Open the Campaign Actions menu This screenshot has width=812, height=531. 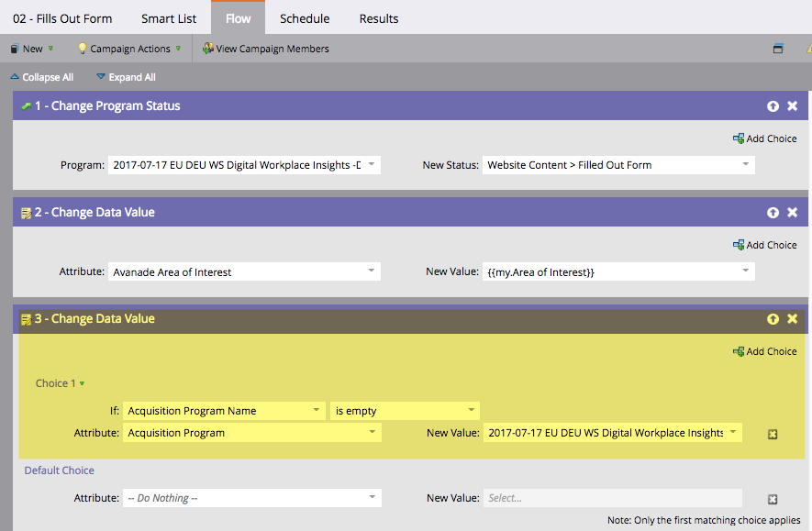(x=129, y=49)
